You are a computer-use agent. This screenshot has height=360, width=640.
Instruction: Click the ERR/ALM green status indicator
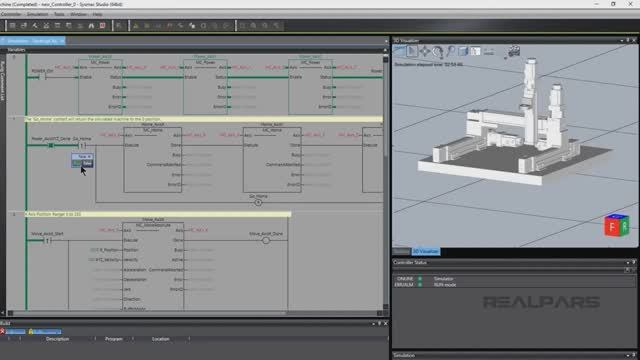420,284
